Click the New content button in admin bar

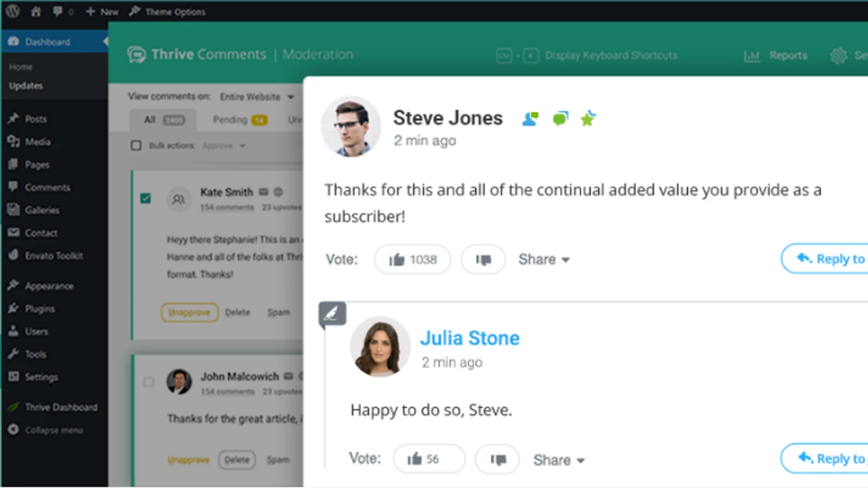click(102, 11)
